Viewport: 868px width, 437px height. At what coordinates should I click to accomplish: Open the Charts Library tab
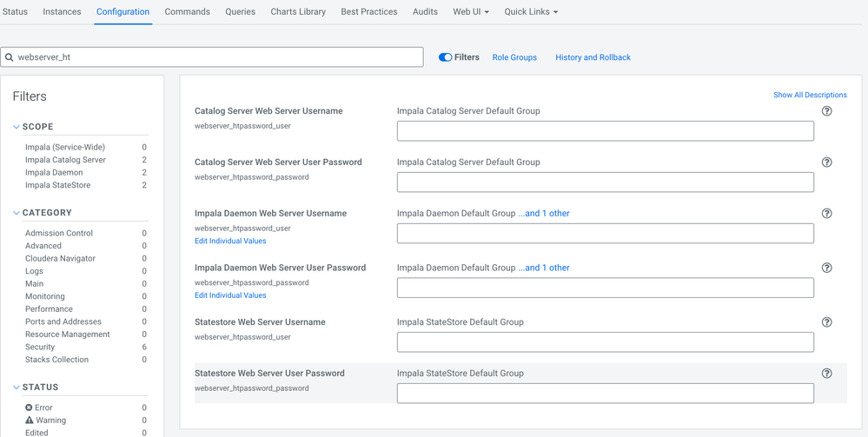tap(298, 12)
